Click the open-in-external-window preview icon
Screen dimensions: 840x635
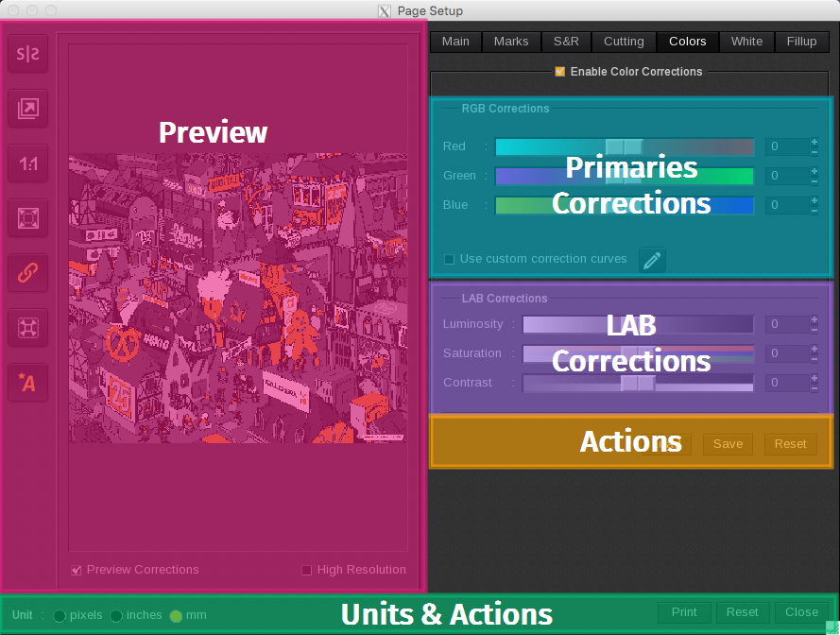pos(27,110)
